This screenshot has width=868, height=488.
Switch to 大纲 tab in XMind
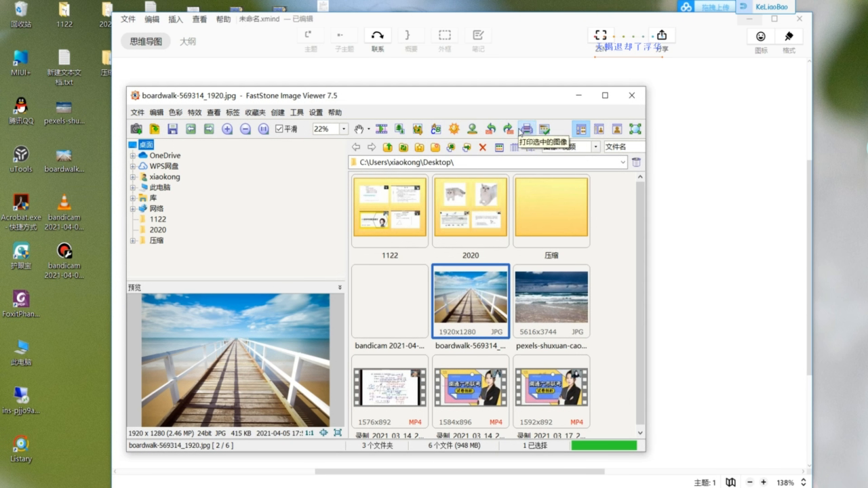pyautogui.click(x=188, y=41)
